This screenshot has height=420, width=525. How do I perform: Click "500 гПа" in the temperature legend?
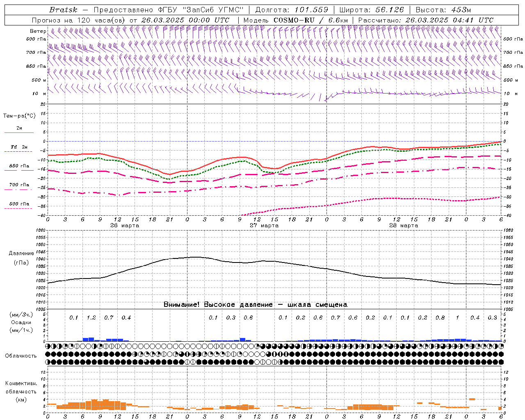pyautogui.click(x=19, y=204)
